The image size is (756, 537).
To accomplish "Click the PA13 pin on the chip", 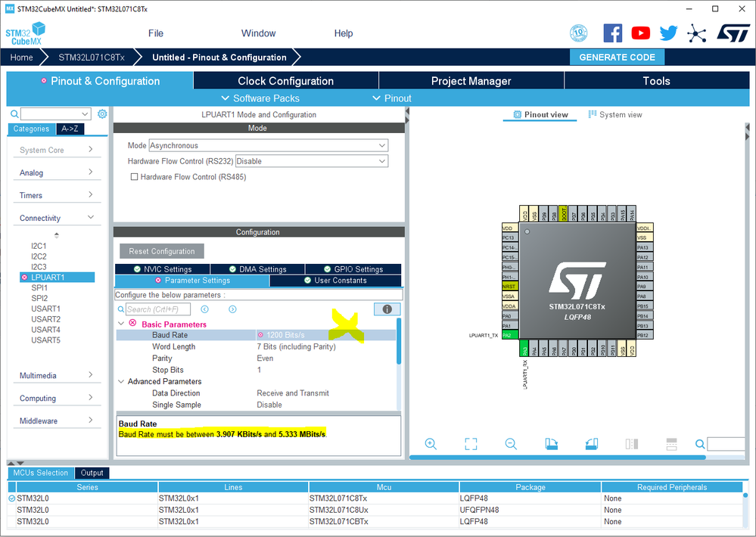I will [x=645, y=247].
